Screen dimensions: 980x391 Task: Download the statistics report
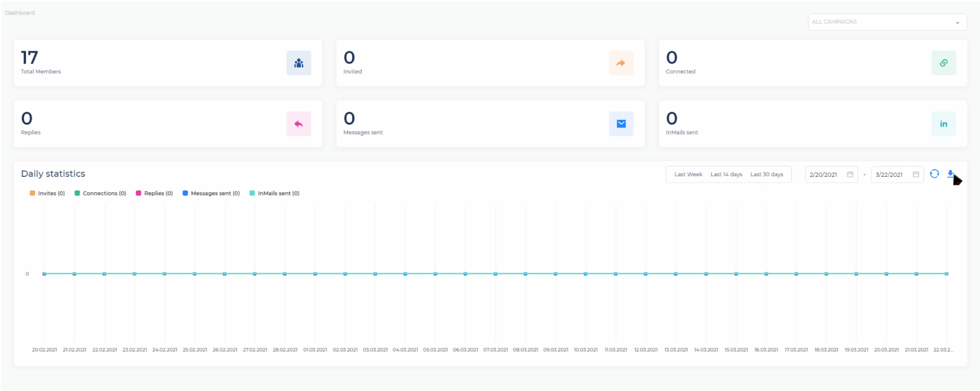point(951,174)
